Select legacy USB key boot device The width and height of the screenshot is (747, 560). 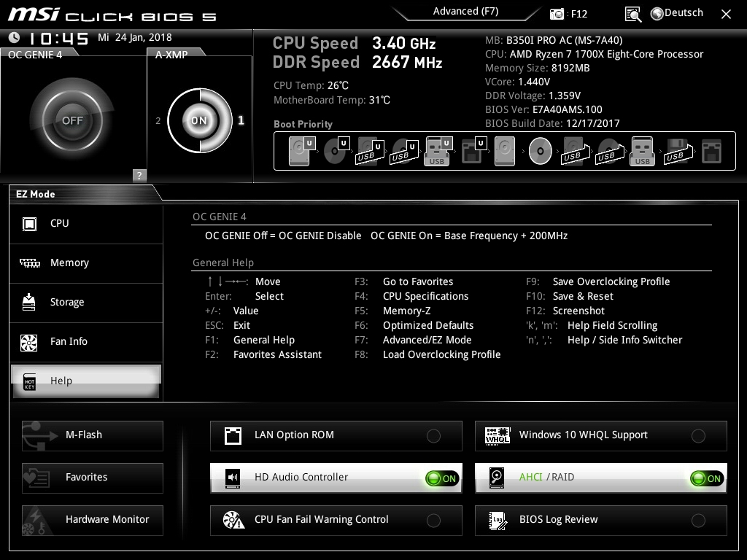[x=642, y=152]
